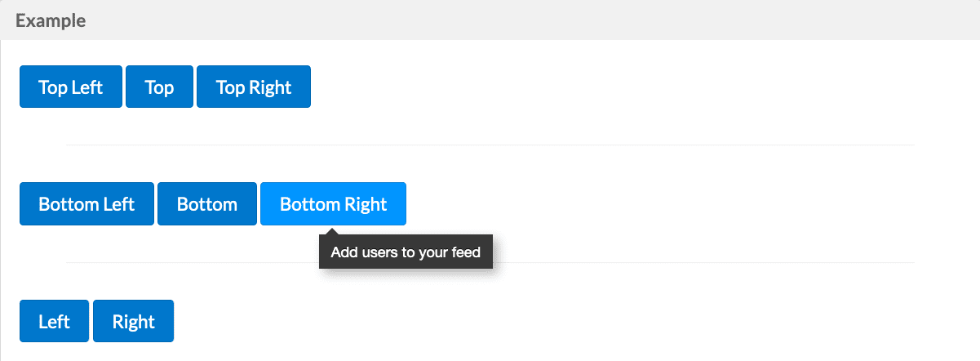Click the divider line beside the tooltip
980x361 pixels.
coord(703,262)
